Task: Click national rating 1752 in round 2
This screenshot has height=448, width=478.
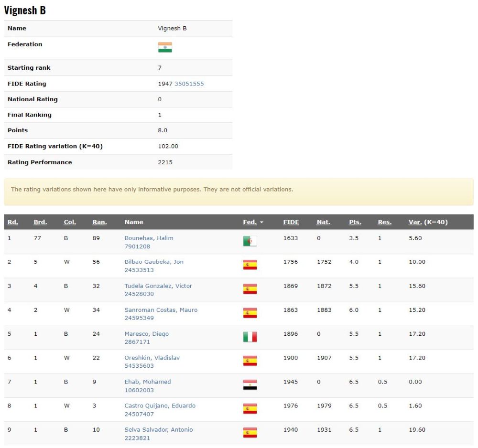Action: pos(324,262)
